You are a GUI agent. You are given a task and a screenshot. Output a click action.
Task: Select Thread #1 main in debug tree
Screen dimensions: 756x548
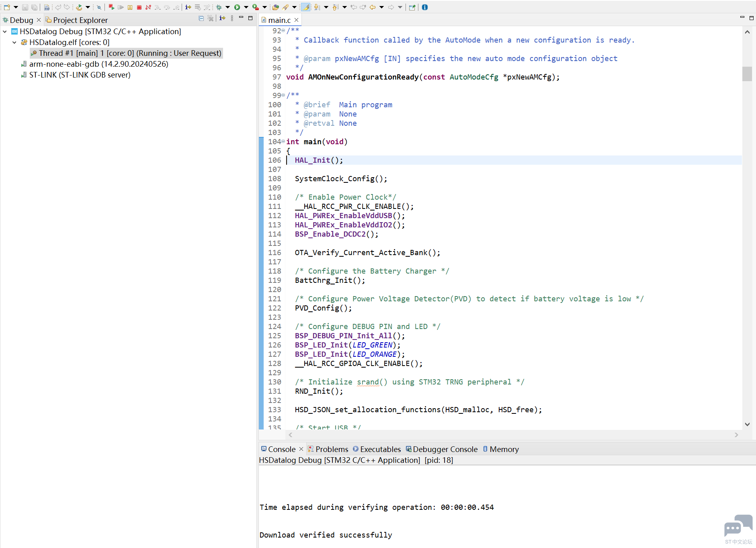pyautogui.click(x=129, y=53)
